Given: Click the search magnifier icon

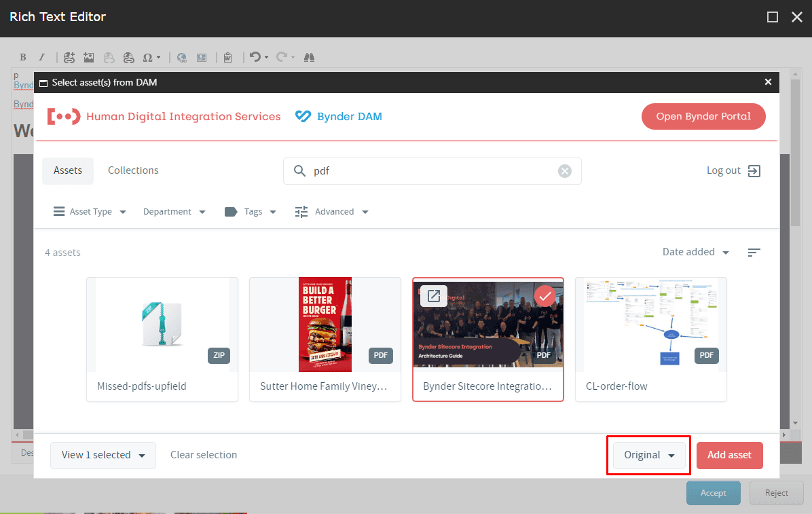Looking at the screenshot, I should (x=299, y=171).
